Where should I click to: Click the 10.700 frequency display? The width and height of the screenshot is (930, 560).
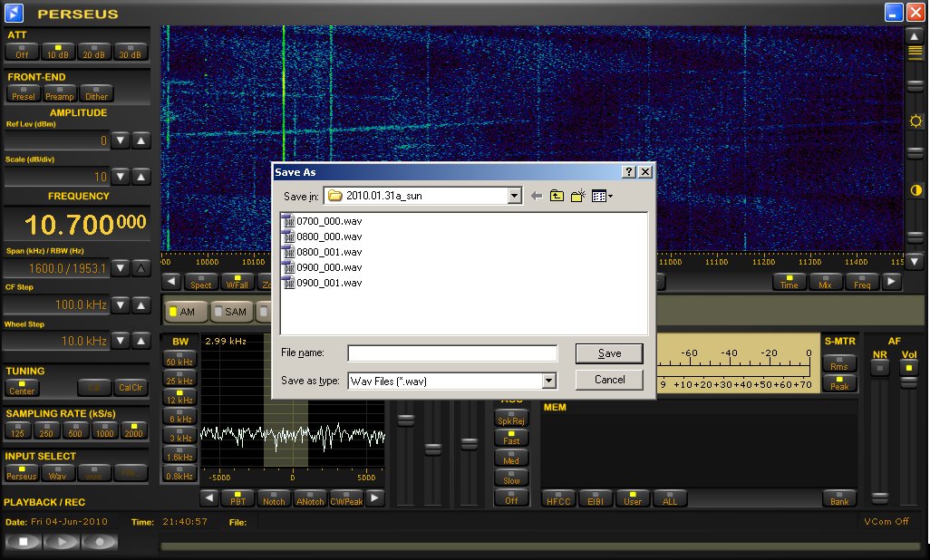pyautogui.click(x=77, y=224)
